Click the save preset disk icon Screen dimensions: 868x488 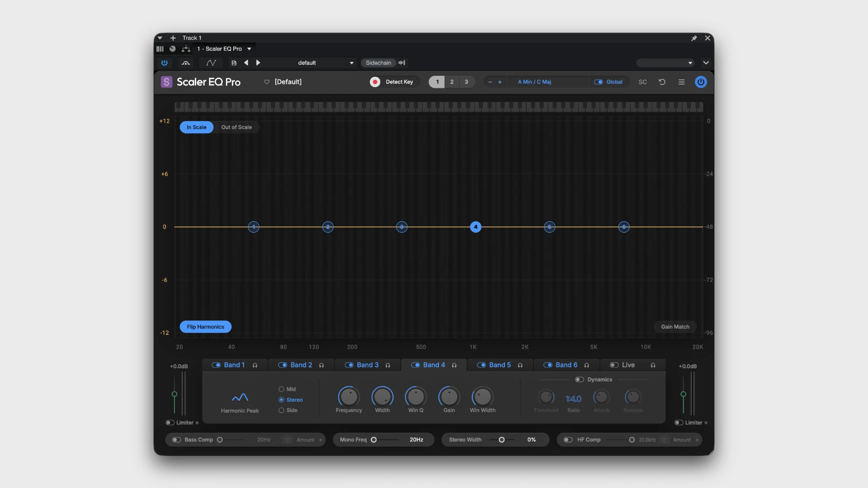tap(234, 63)
